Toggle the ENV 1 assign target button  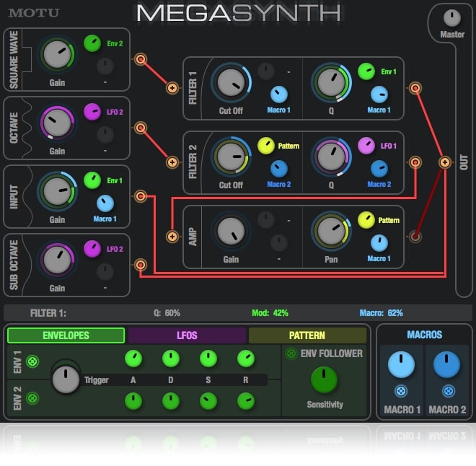(32, 361)
